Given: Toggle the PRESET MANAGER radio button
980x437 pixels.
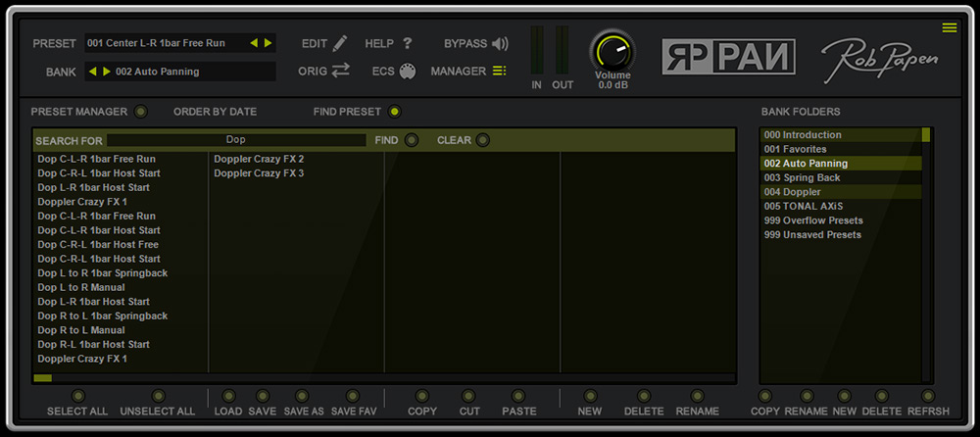Looking at the screenshot, I should coord(141,112).
